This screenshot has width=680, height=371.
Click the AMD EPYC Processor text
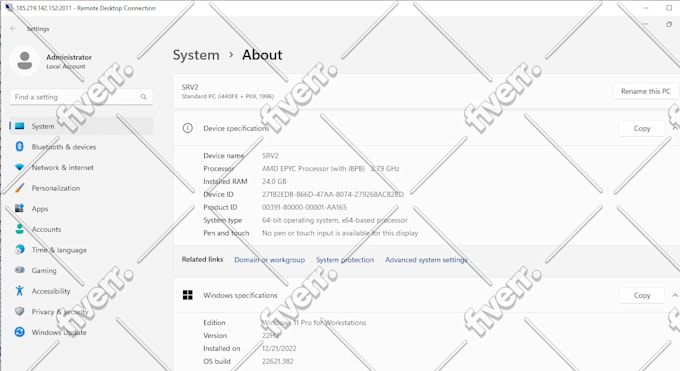click(330, 168)
